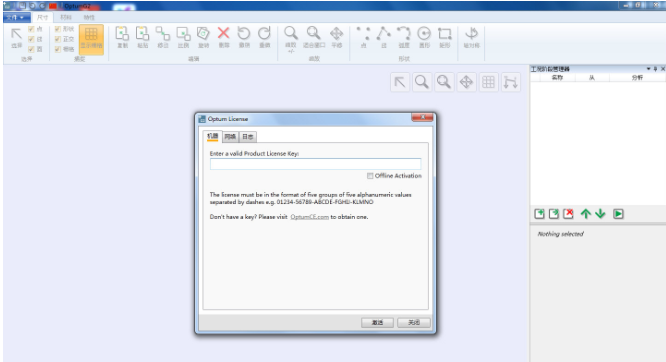This screenshot has height=362, width=666.
Task: Switch to the second ribbon tab, Materials
Action: [66, 17]
